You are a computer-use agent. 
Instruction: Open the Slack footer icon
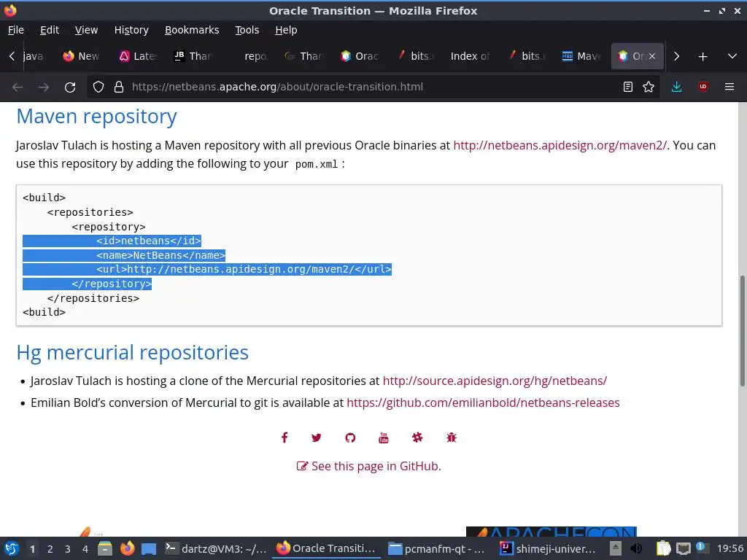(x=417, y=437)
